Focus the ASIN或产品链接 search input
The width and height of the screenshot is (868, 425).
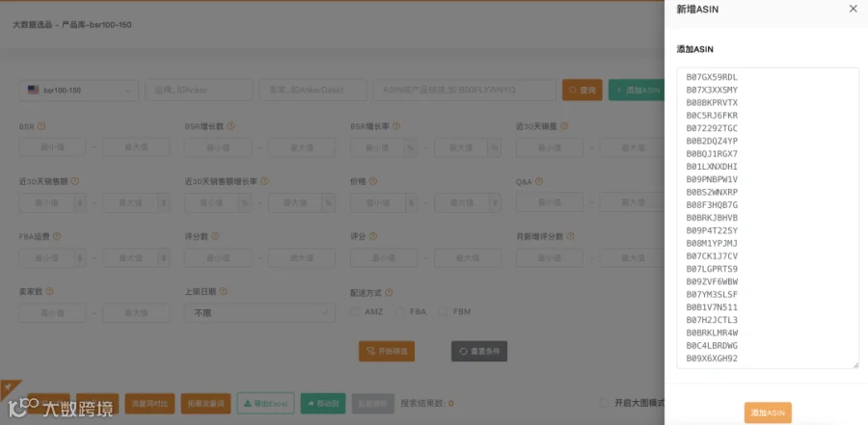(x=465, y=90)
